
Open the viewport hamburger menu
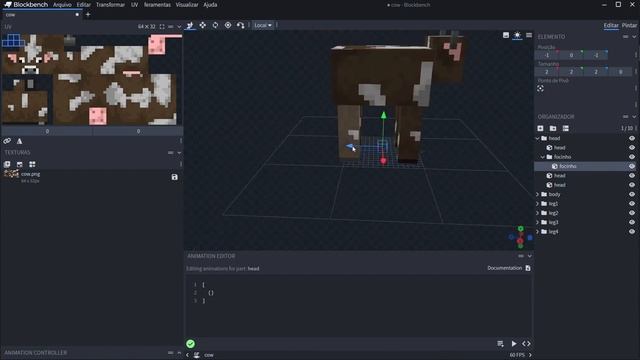pos(529,35)
